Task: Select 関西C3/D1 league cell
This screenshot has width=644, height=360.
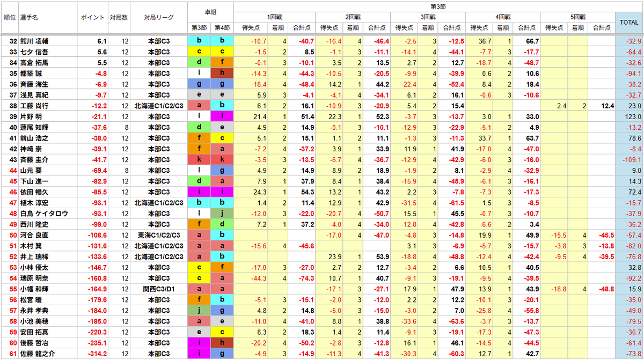Action: [x=159, y=289]
